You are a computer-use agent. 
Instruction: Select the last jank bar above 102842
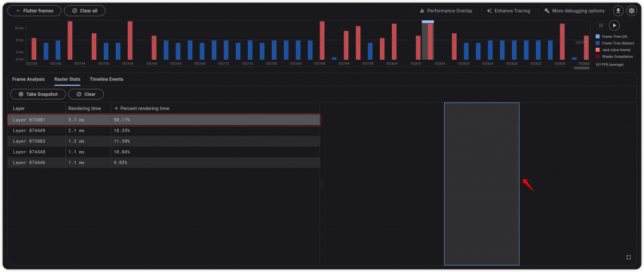pyautogui.click(x=586, y=48)
